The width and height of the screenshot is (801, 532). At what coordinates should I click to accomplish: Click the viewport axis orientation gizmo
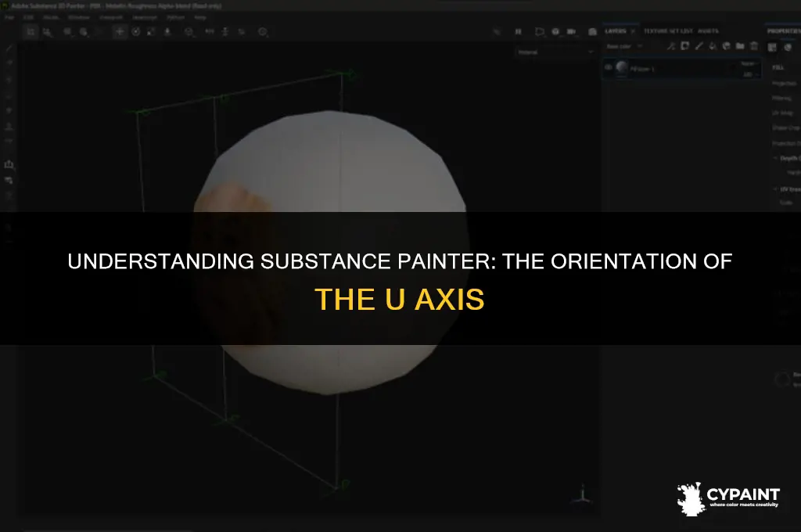(582, 494)
